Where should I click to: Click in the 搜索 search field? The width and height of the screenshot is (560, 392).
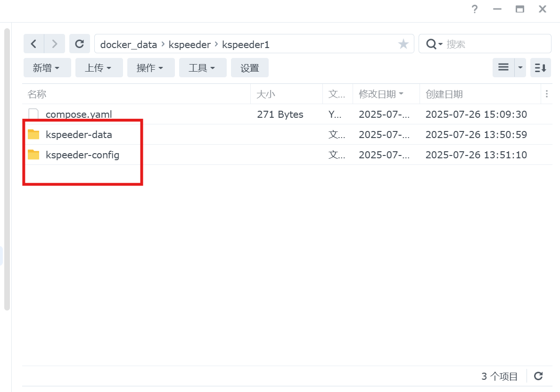tap(495, 44)
